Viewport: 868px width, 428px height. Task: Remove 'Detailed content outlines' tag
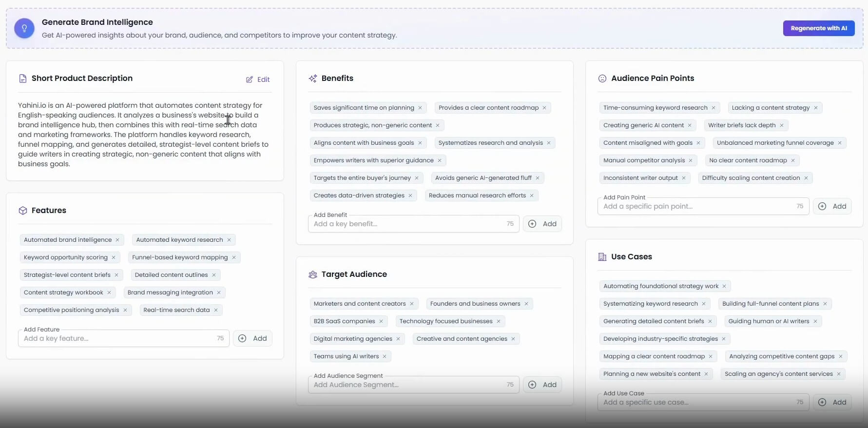coord(214,275)
